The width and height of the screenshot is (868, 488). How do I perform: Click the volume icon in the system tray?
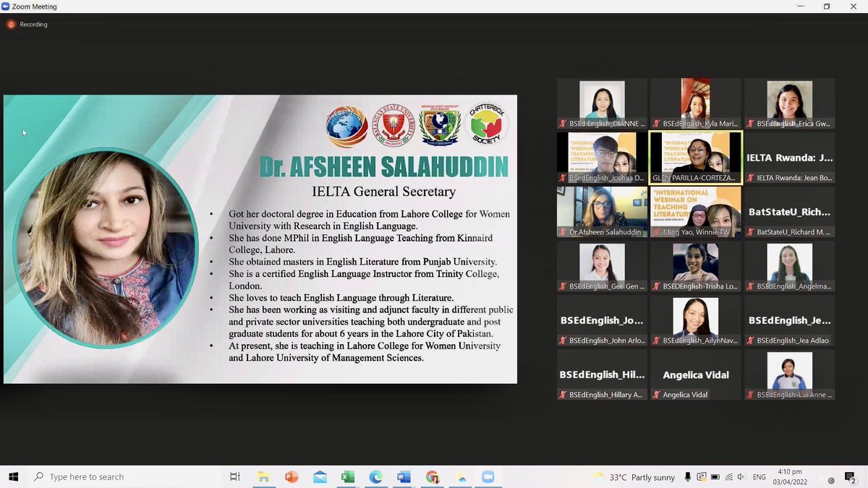pos(740,476)
